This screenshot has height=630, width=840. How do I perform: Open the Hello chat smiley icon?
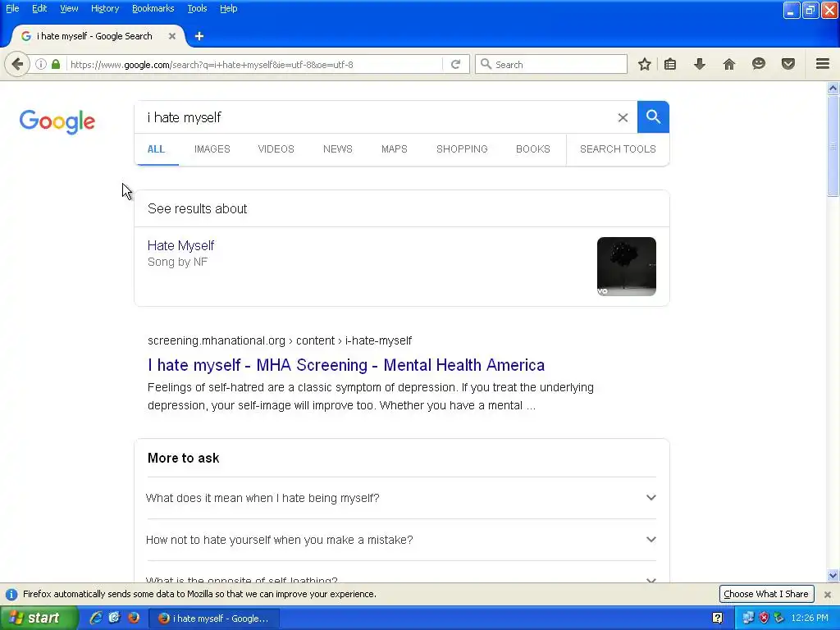pos(759,64)
